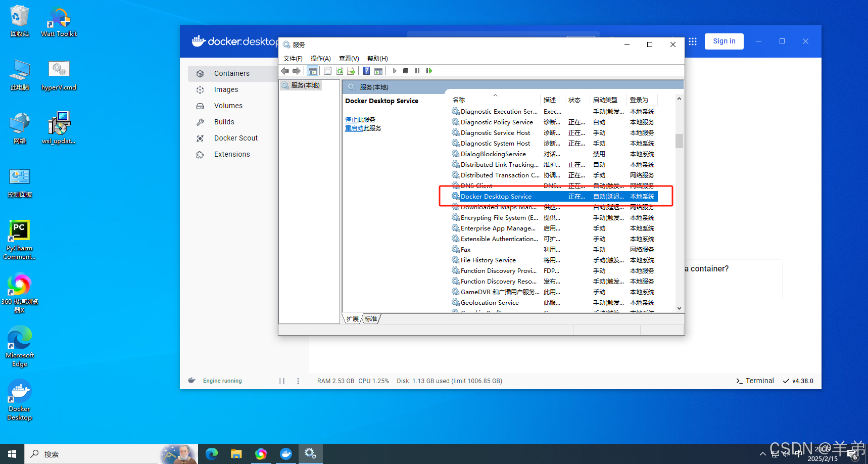Select Extensible Authentication service row
The image size is (868, 464).
pyautogui.click(x=554, y=239)
